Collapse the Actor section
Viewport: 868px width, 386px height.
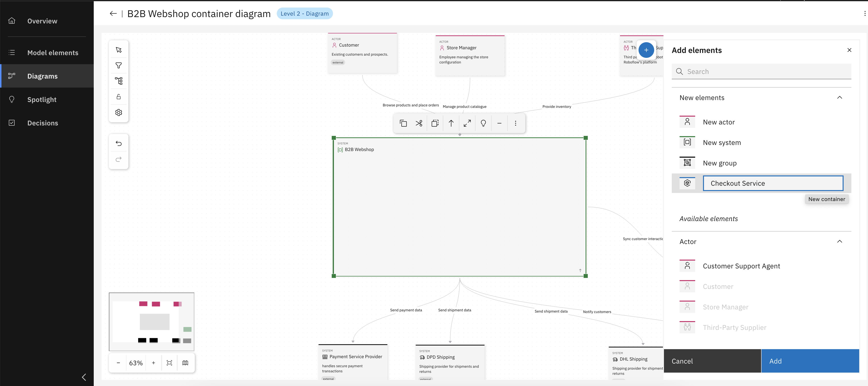click(x=839, y=241)
